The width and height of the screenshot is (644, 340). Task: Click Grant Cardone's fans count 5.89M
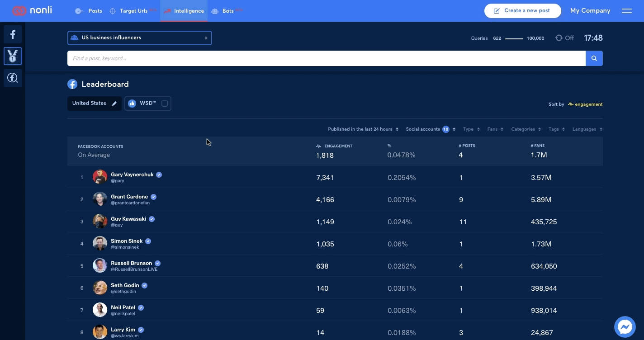click(541, 200)
